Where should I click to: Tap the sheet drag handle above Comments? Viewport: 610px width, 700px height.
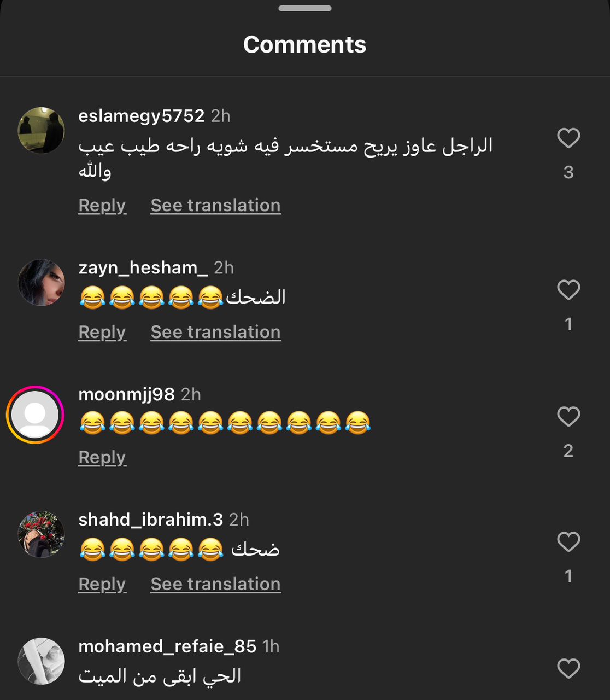305,8
